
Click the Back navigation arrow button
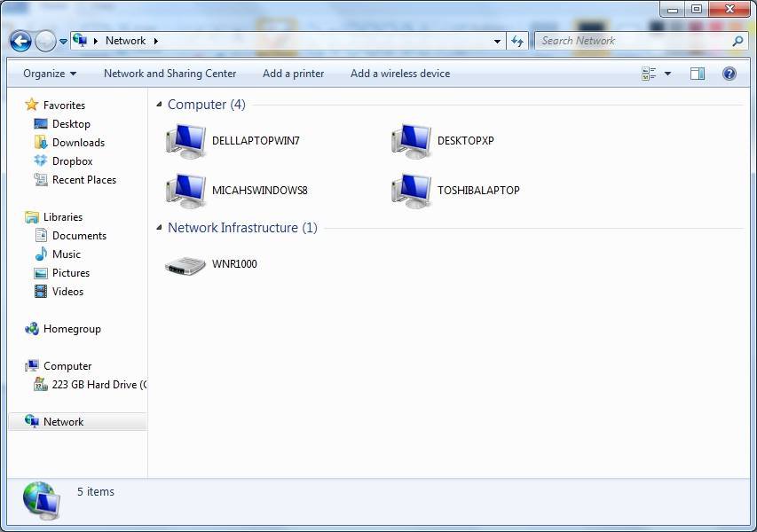[x=20, y=41]
